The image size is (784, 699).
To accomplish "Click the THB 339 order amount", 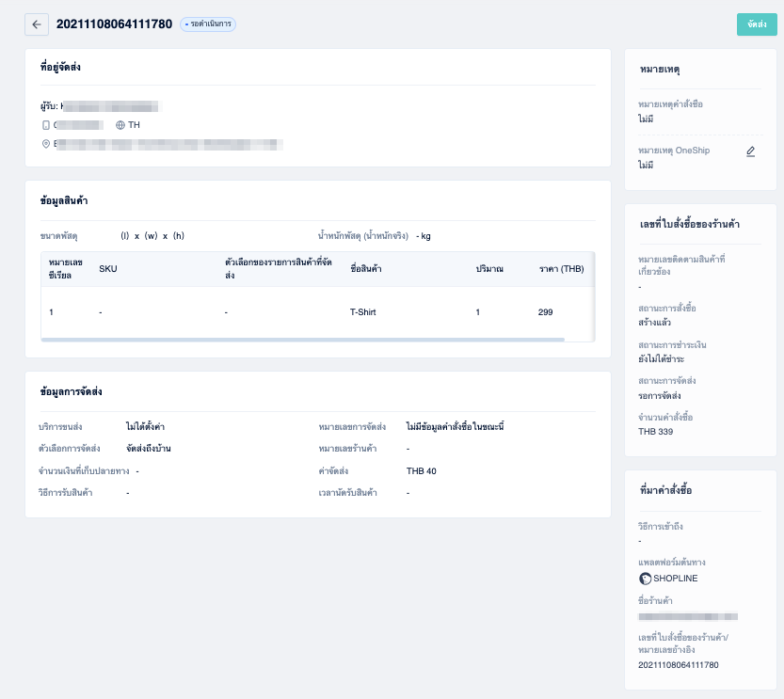I will pos(655,432).
